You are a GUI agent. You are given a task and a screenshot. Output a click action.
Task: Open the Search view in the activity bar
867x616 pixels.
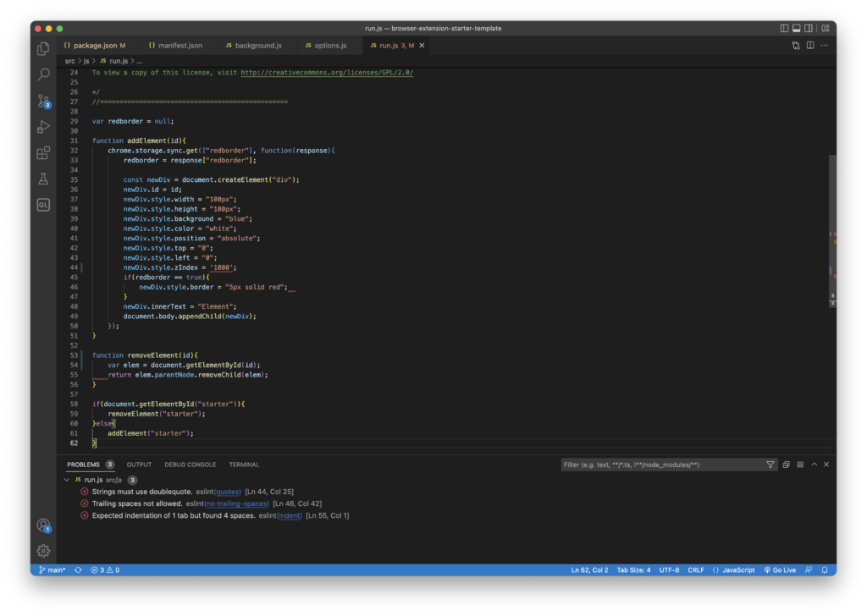click(43, 74)
